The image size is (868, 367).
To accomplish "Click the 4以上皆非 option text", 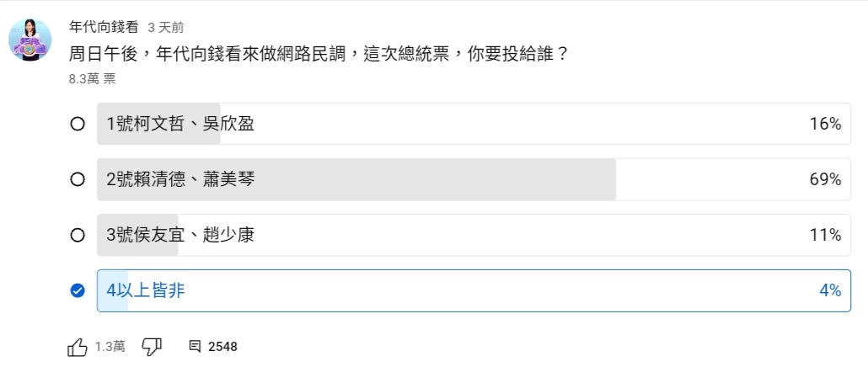I will click(x=146, y=290).
